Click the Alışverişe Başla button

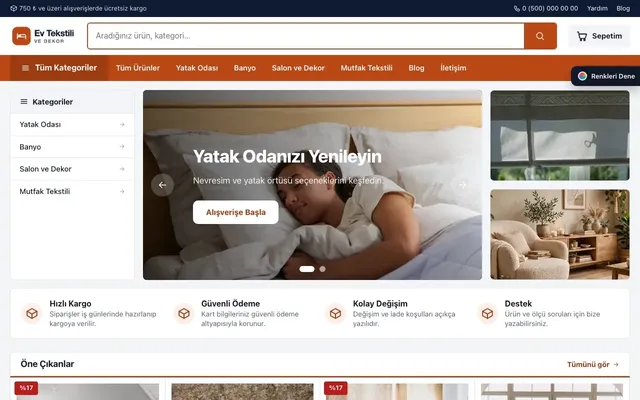(x=236, y=212)
